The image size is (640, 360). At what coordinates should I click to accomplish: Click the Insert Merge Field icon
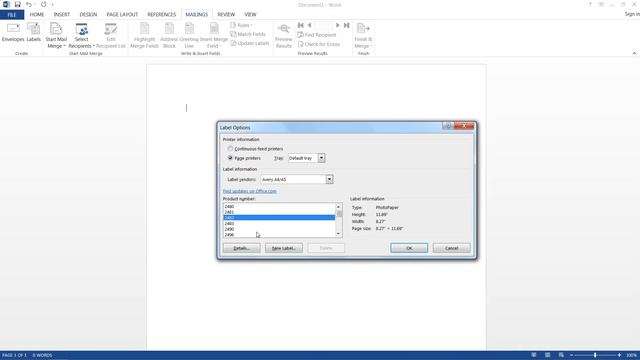[x=214, y=36]
